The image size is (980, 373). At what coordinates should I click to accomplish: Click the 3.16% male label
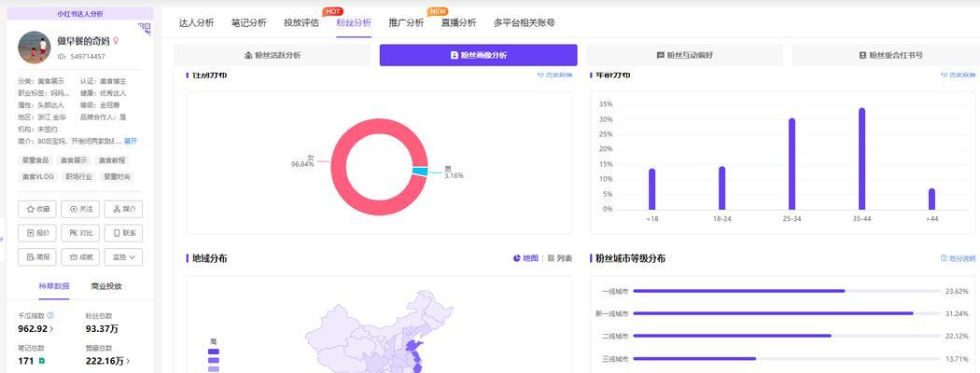tap(454, 176)
